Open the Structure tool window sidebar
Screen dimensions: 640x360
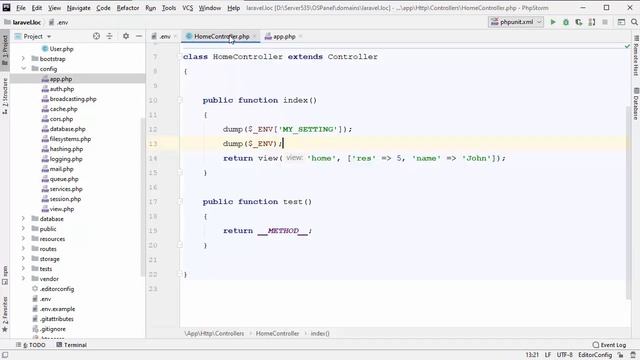(x=5, y=96)
